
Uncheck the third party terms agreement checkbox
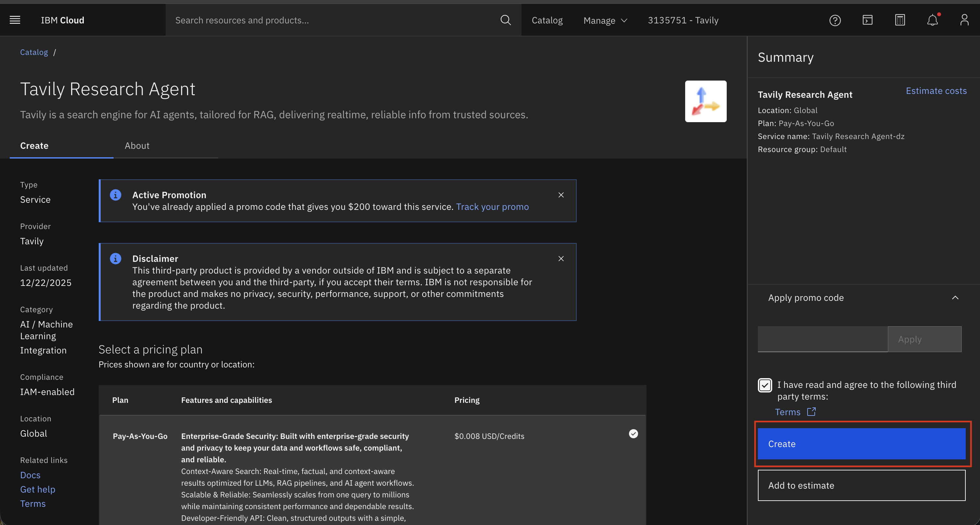(x=765, y=385)
